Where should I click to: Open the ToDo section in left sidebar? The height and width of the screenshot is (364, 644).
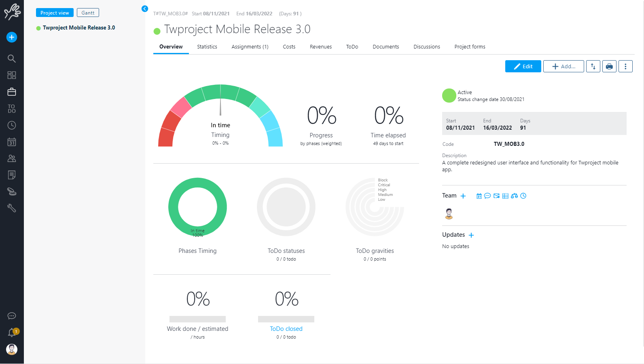point(12,109)
